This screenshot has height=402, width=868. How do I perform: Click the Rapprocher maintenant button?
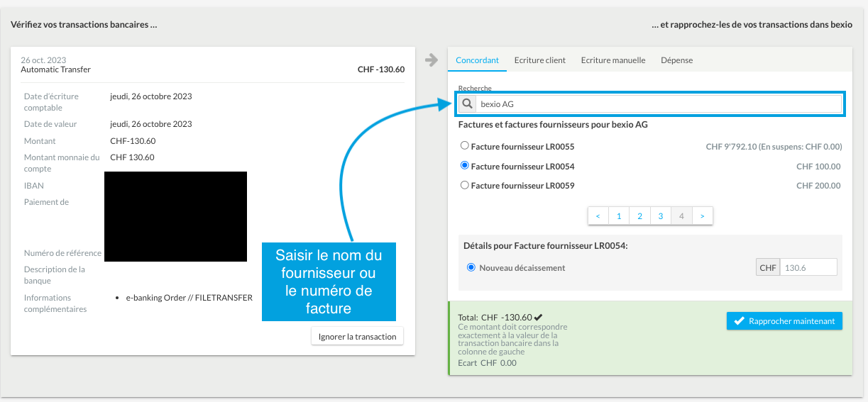784,321
